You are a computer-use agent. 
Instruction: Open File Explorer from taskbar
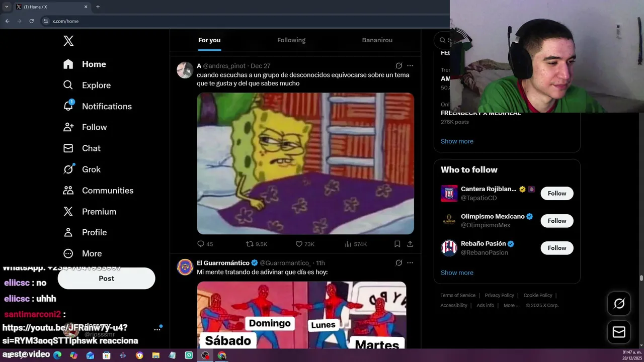click(x=155, y=355)
